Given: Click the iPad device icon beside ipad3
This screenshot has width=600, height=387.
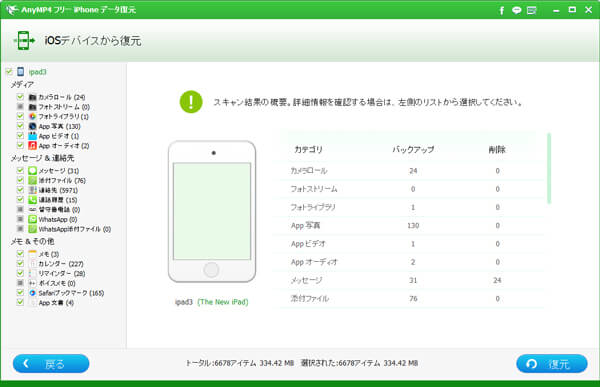Looking at the screenshot, I should tap(21, 72).
